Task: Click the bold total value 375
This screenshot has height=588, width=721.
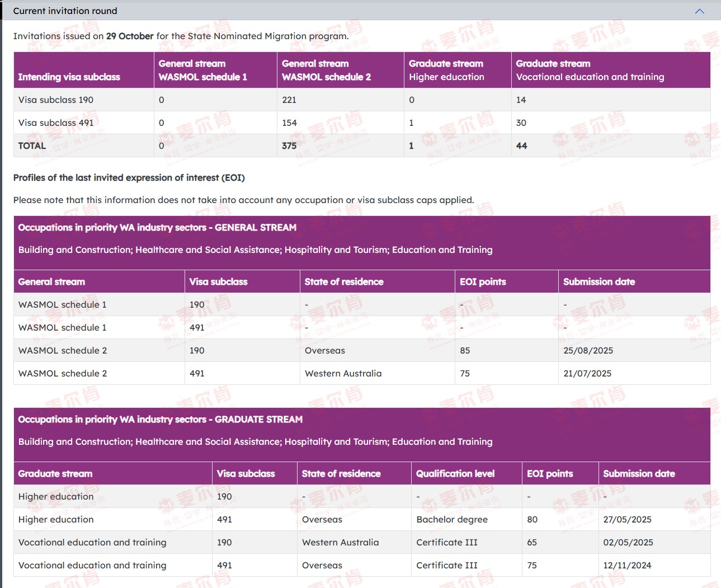Action: (289, 146)
